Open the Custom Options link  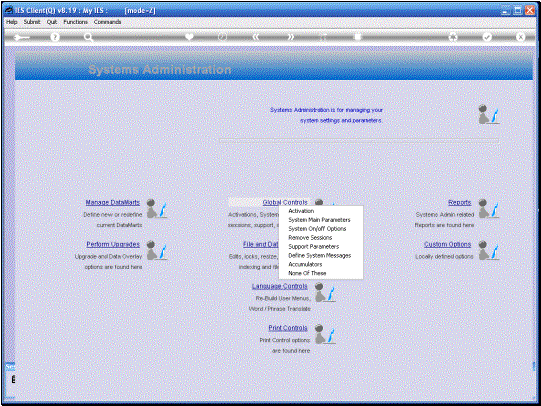447,244
